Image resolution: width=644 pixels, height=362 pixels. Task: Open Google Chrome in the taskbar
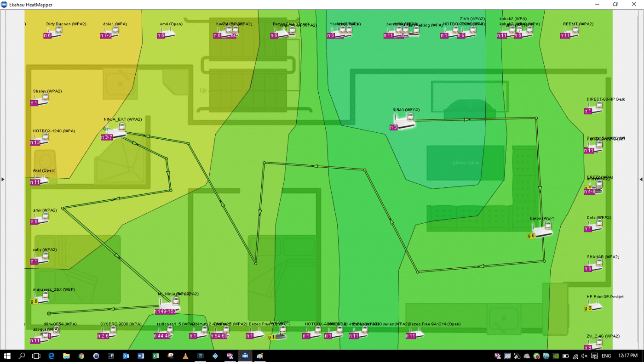coord(81,356)
